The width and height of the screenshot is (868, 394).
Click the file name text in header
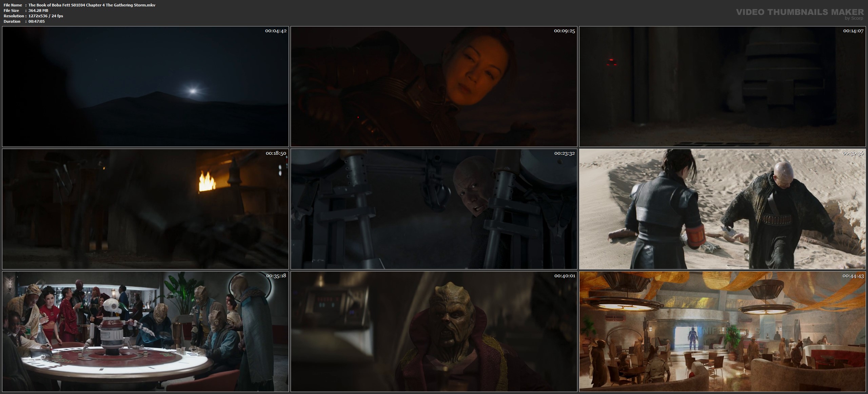tap(92, 5)
